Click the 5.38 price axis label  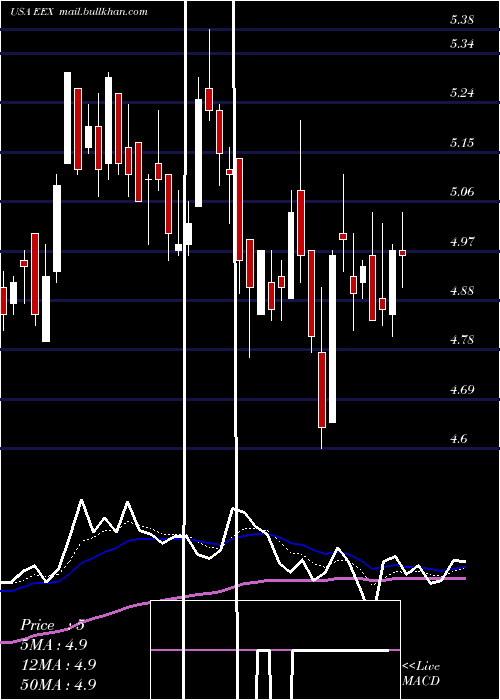pyautogui.click(x=461, y=20)
